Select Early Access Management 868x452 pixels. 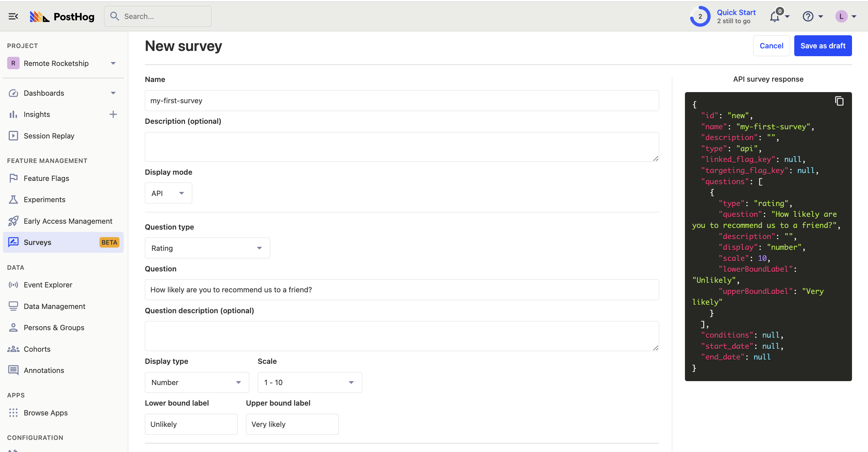pos(68,221)
